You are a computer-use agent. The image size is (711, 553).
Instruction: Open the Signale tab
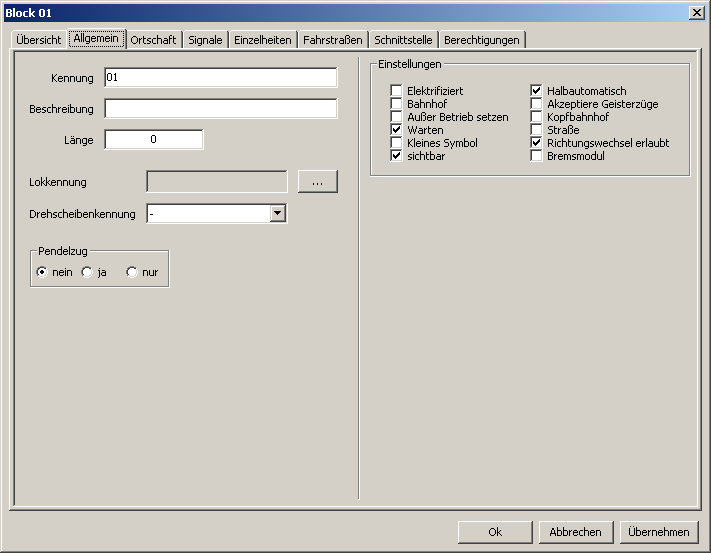pyautogui.click(x=205, y=40)
